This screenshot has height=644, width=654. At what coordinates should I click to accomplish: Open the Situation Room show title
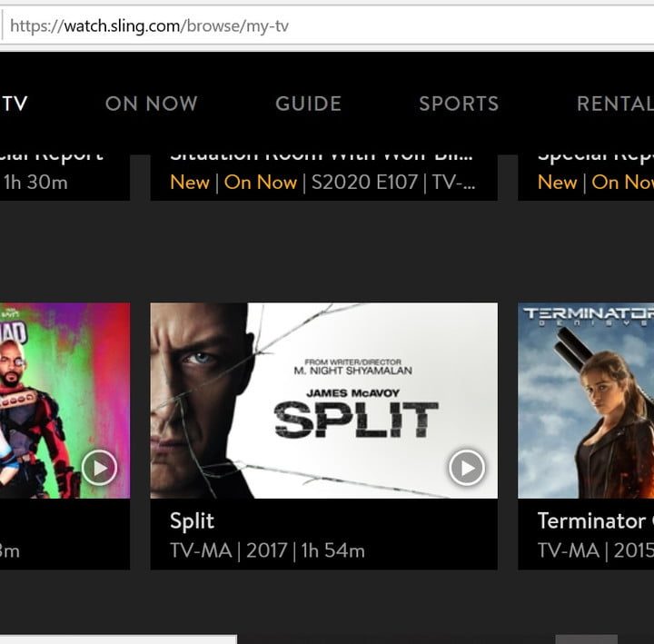click(323, 157)
